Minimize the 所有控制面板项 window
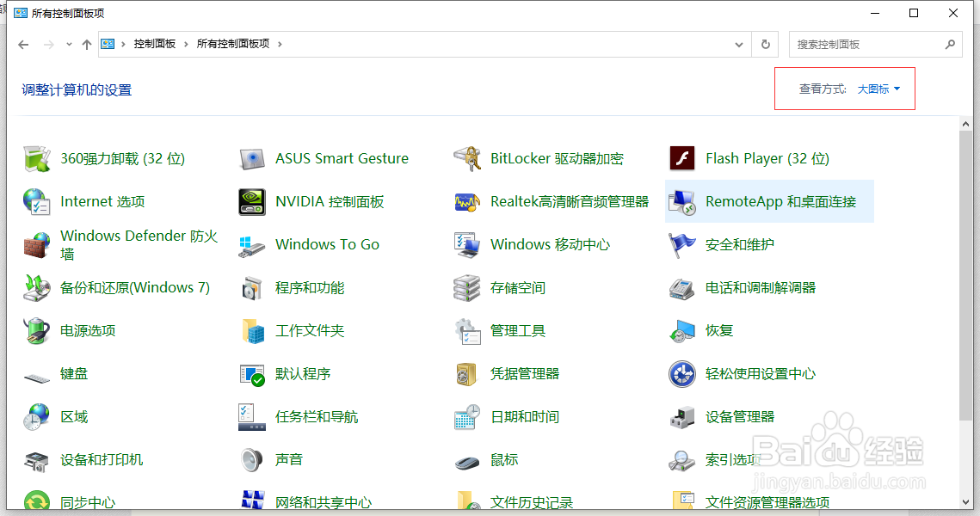980x516 pixels. click(x=875, y=13)
